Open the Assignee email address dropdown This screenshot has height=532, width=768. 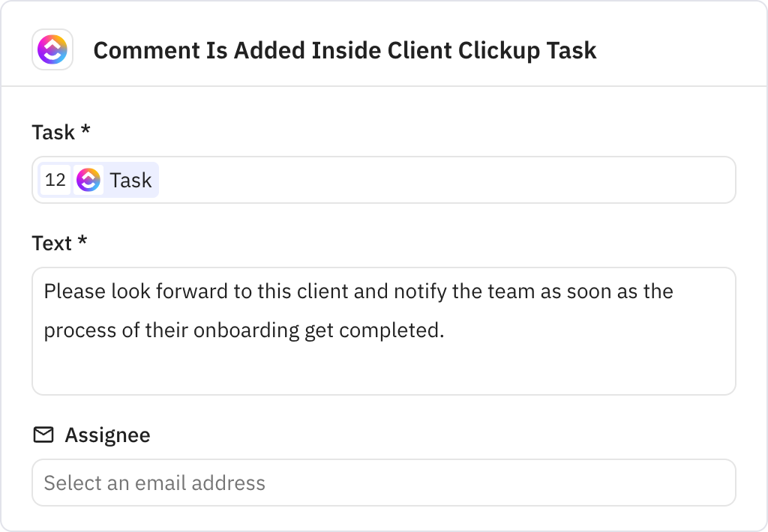pos(384,483)
